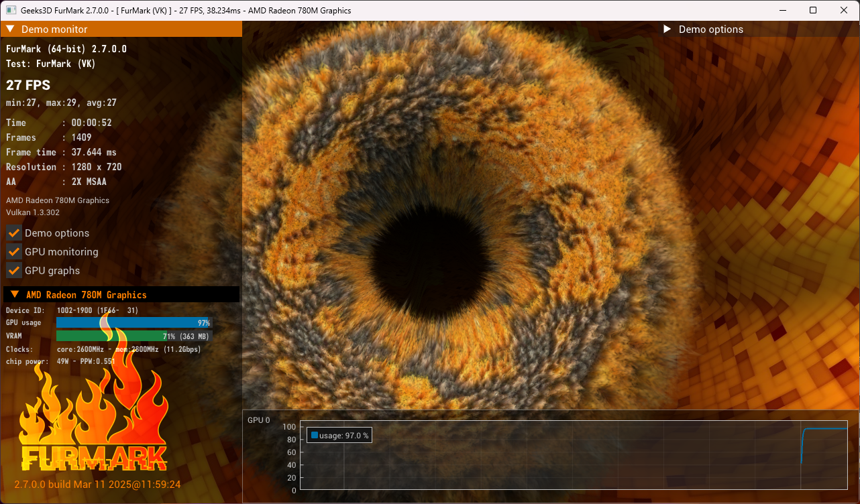Maximize the FurMark window
The width and height of the screenshot is (860, 504).
(x=813, y=10)
